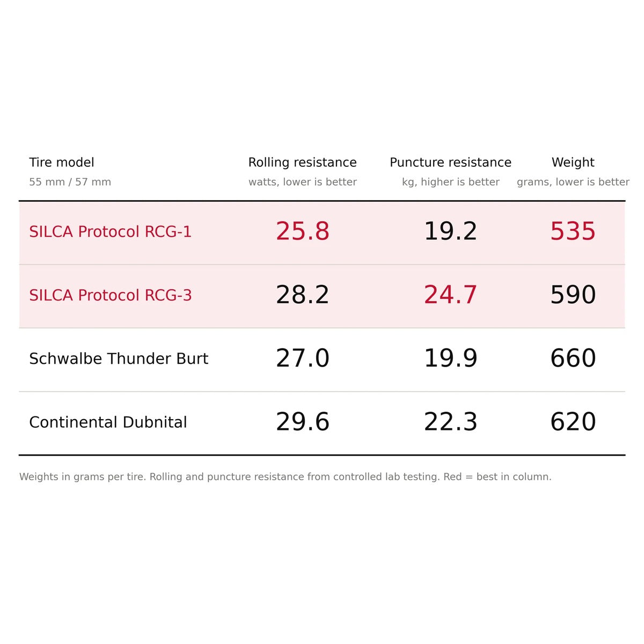
Task: Click the SILCA Protocol RCG-3 row name
Action: pyautogui.click(x=110, y=295)
